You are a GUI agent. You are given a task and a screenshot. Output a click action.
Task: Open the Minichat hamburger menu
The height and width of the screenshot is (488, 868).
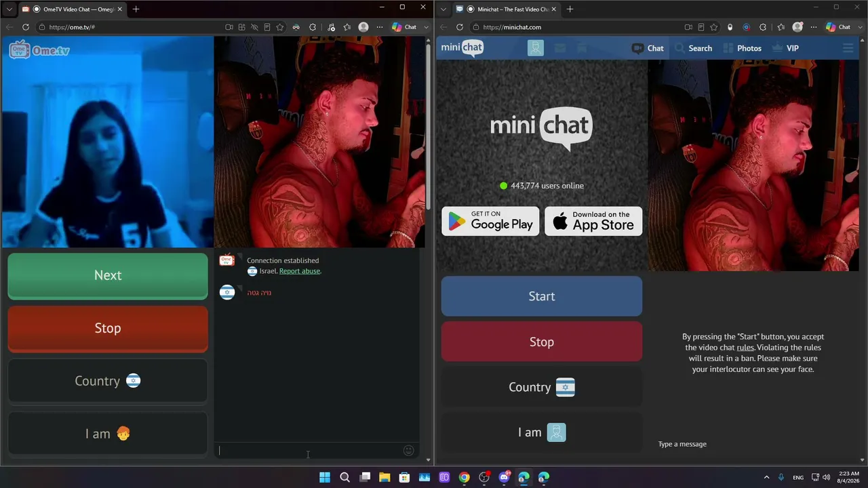pos(848,48)
